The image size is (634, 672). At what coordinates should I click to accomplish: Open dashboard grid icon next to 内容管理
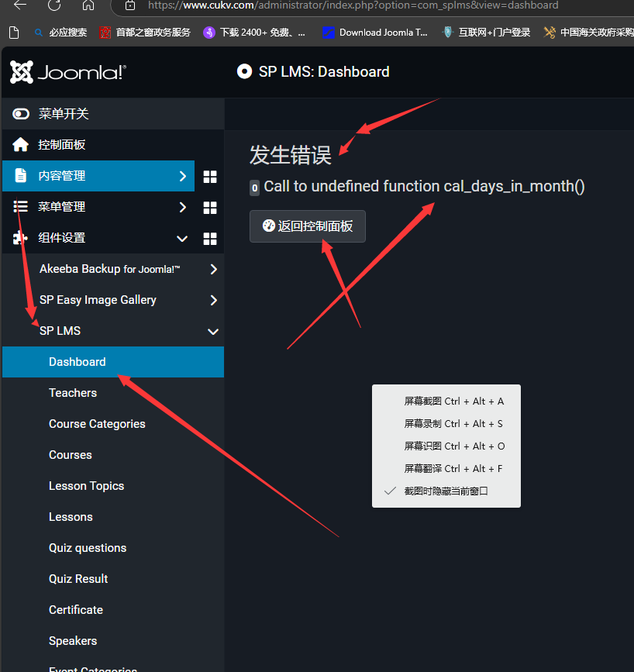point(209,177)
